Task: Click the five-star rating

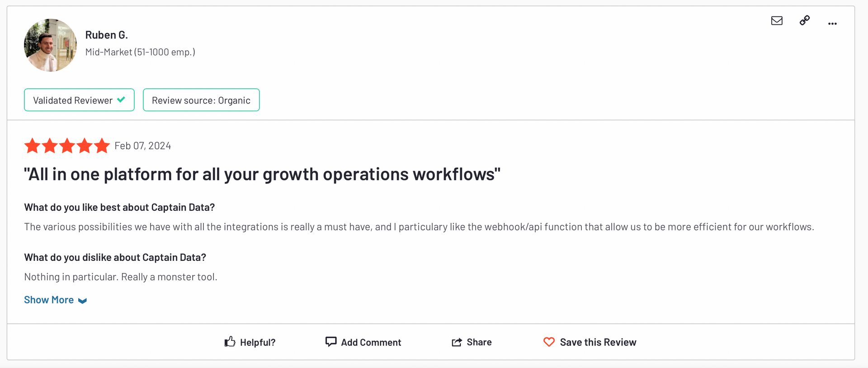Action: [x=67, y=146]
